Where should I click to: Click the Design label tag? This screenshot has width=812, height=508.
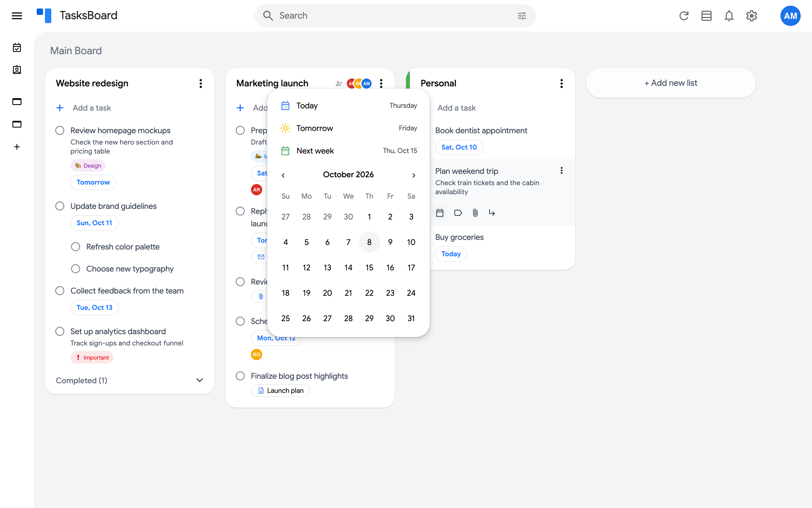tap(88, 165)
